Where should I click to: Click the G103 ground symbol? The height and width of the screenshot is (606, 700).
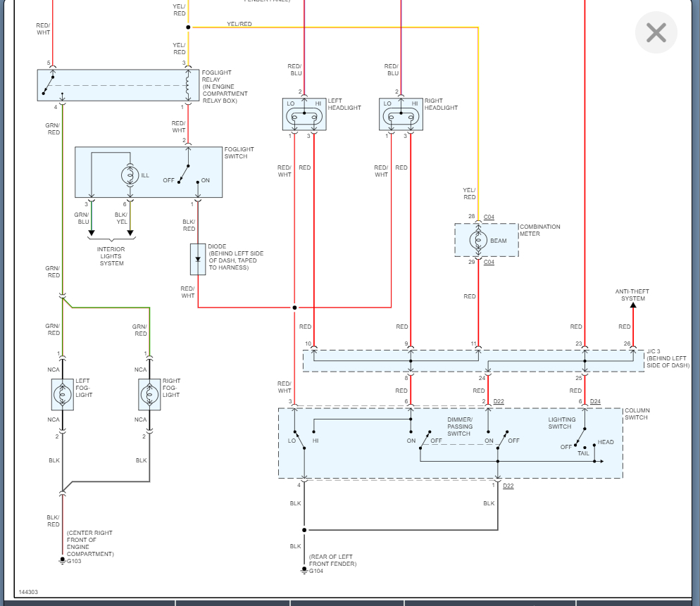point(63,560)
